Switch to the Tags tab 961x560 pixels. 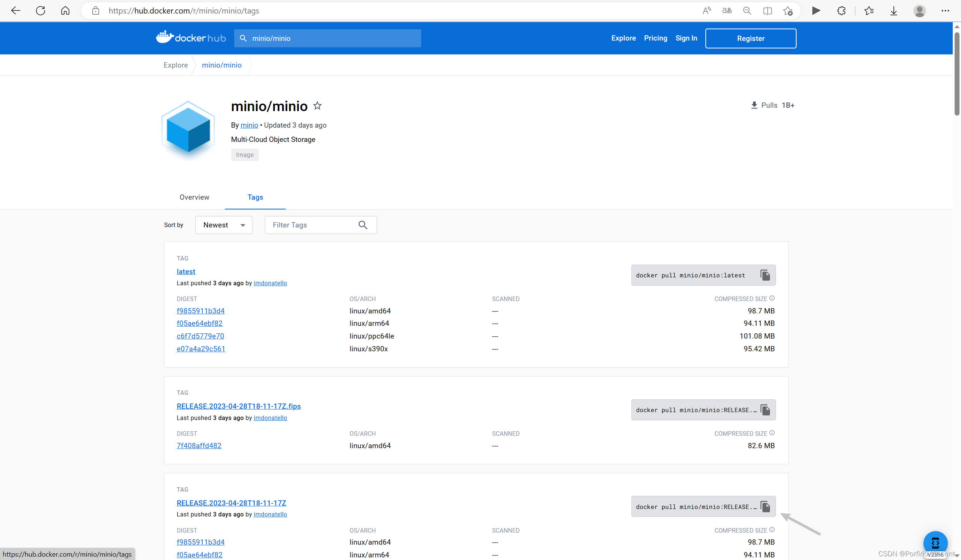click(x=255, y=197)
